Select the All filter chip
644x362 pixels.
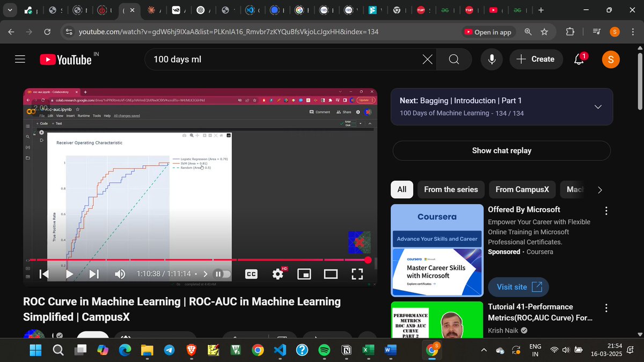pos(402,189)
